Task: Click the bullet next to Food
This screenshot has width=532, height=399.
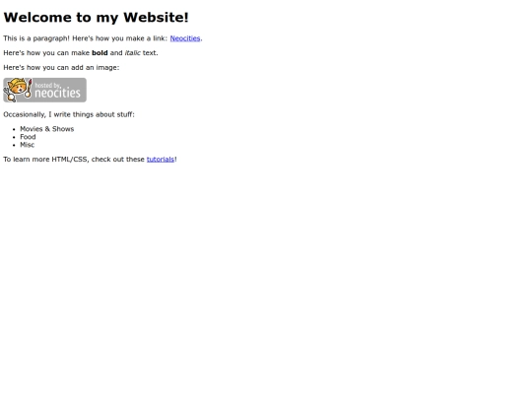Action: coord(14,137)
